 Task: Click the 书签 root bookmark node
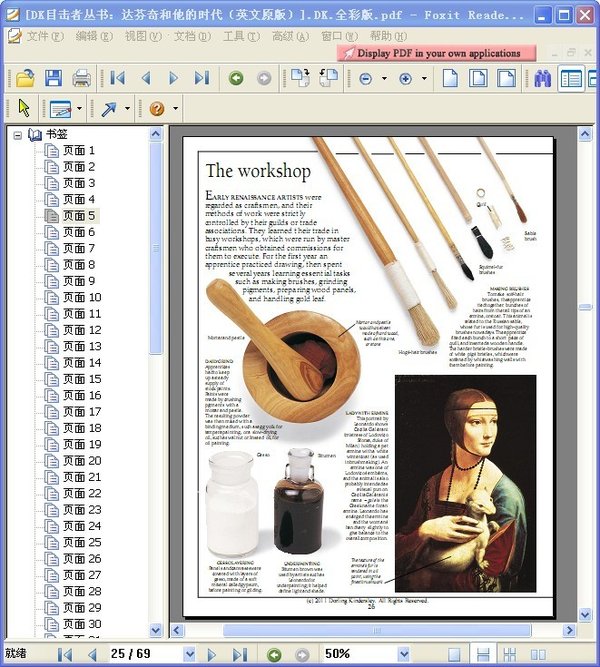pos(57,134)
